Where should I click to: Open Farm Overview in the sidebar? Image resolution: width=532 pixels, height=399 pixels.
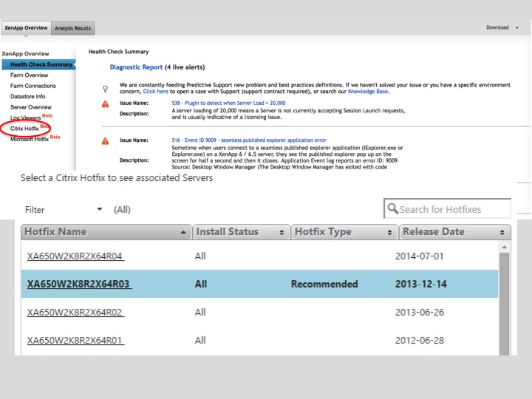[29, 75]
